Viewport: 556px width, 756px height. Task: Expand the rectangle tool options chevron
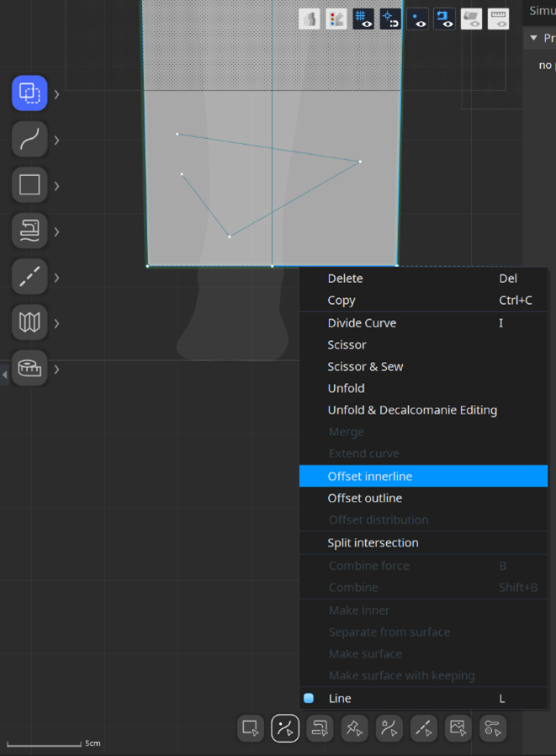[x=57, y=186]
